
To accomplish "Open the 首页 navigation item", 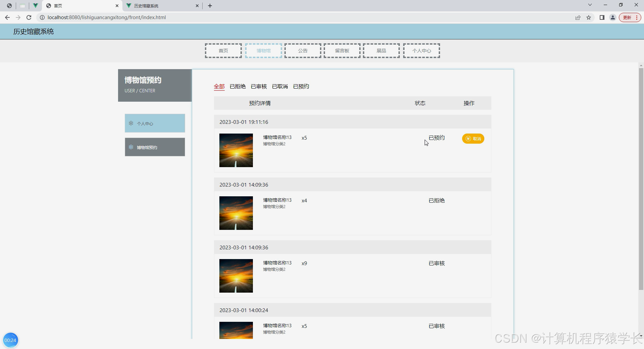I will [x=223, y=51].
